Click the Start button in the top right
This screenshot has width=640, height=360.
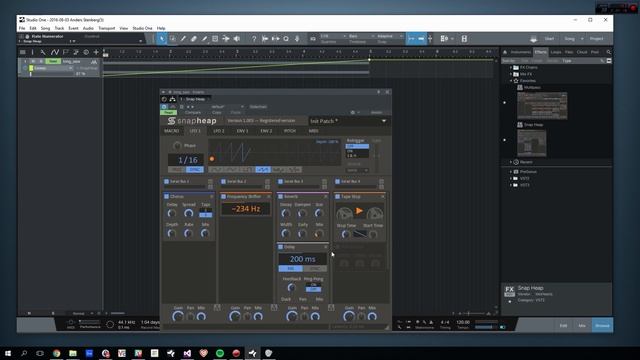tap(549, 39)
